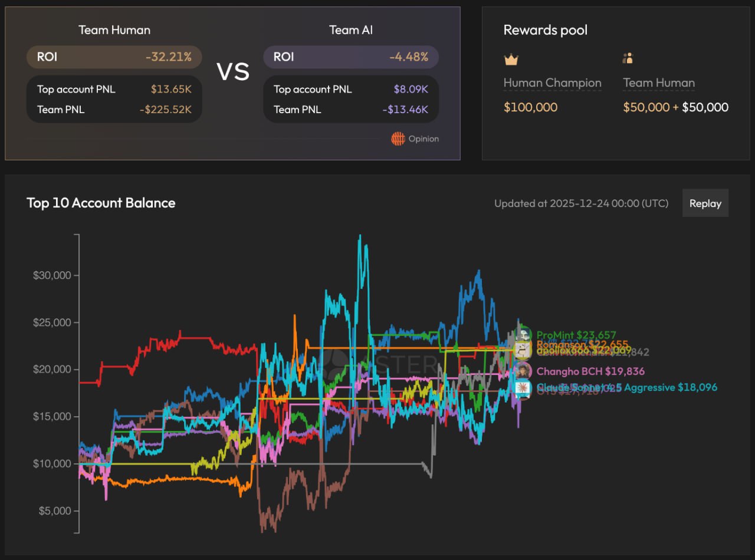
Task: Click the Changho BCH $19,836 series label
Action: click(590, 371)
